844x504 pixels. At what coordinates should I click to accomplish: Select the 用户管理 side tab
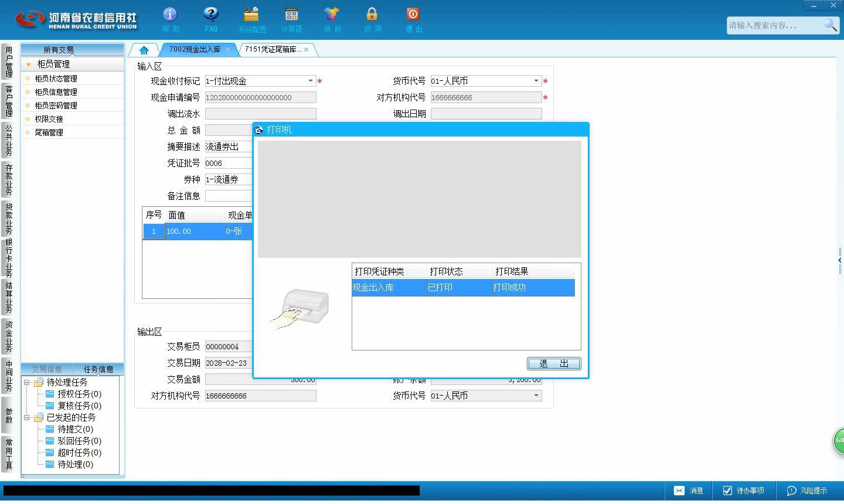[8, 62]
